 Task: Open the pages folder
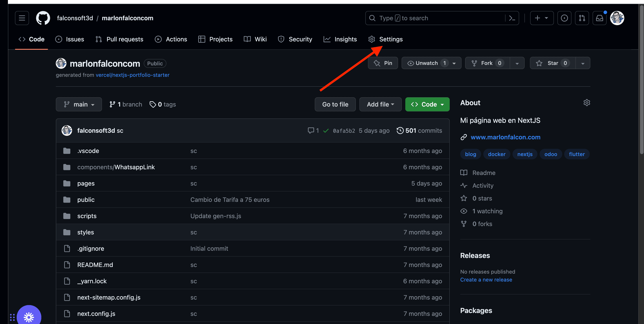coord(86,183)
